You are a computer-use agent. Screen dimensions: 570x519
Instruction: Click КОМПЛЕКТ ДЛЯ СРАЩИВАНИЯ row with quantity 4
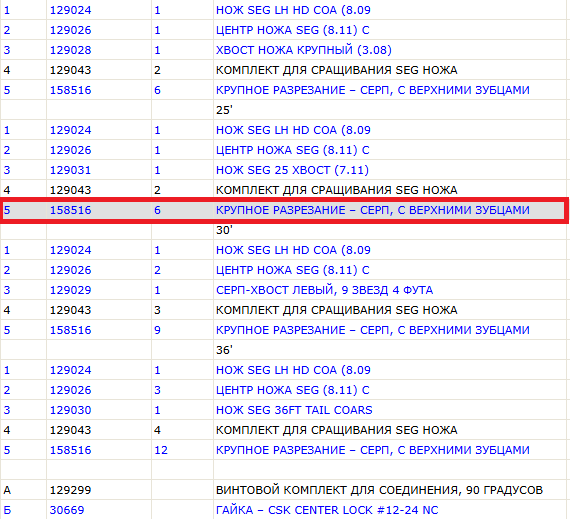284,430
